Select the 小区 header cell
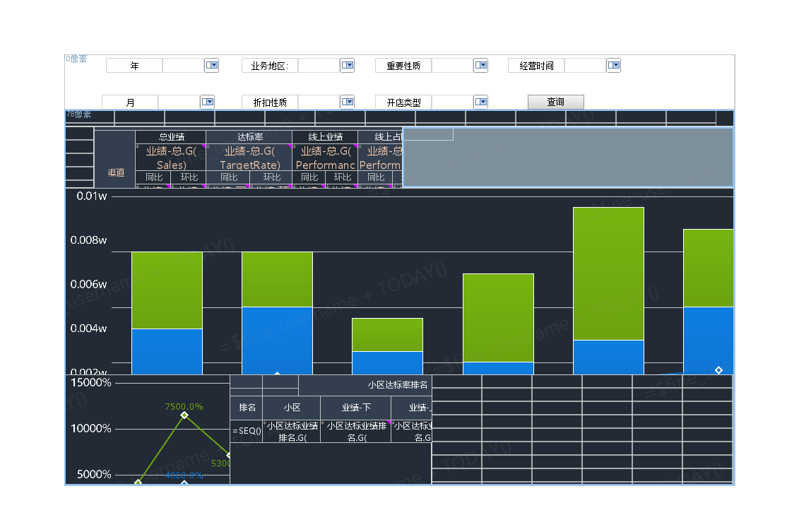The image size is (799, 532). click(x=292, y=407)
